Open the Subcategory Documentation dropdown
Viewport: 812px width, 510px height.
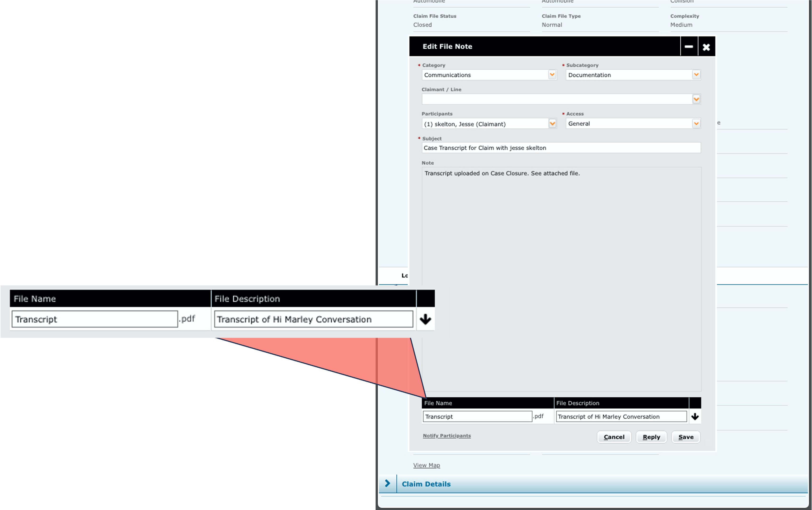[696, 75]
